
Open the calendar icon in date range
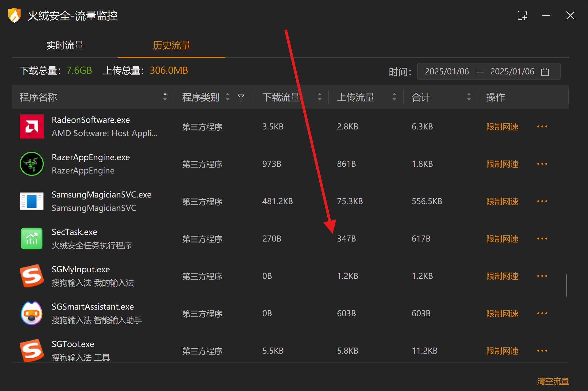(x=545, y=72)
